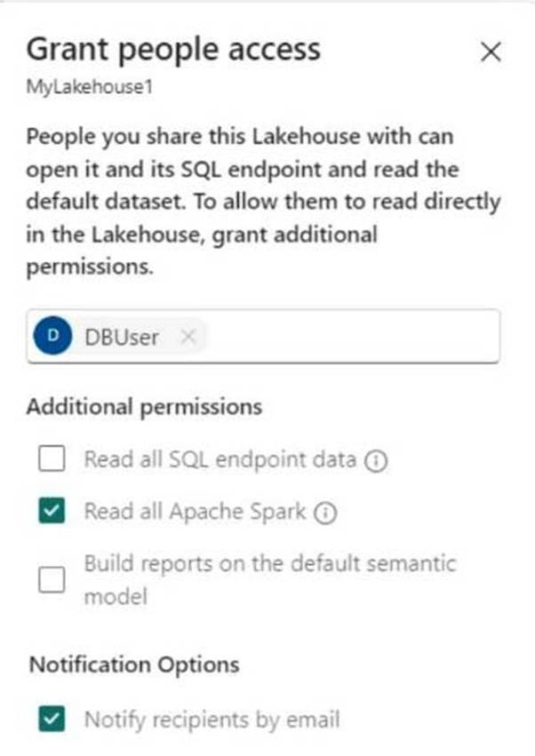Screen dimensions: 535x756
Task: Remove DBUser from the recipients field
Action: [188, 337]
